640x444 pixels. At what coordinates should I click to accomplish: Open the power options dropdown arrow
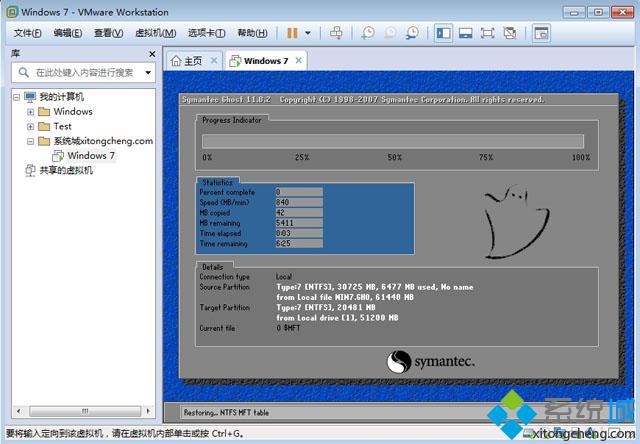[307, 33]
